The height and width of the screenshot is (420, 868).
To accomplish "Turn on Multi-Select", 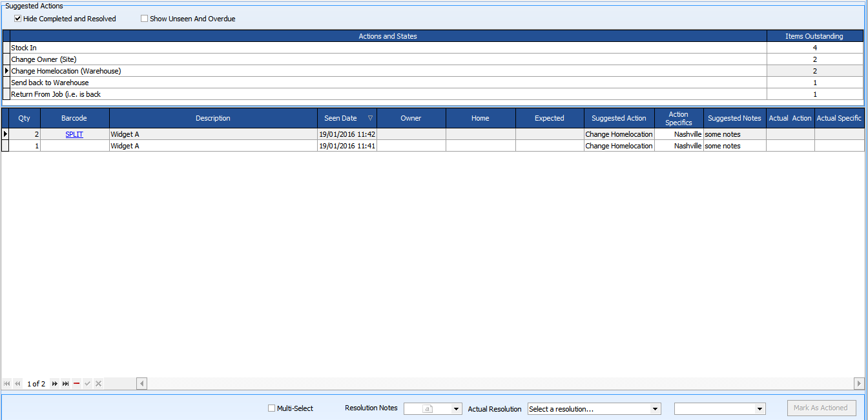I will (271, 408).
